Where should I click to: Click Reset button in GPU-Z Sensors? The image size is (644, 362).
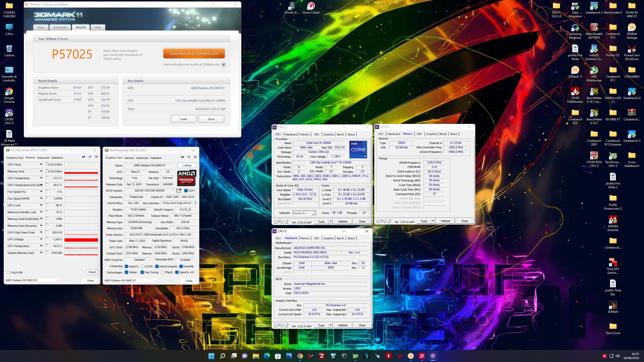[x=92, y=272]
